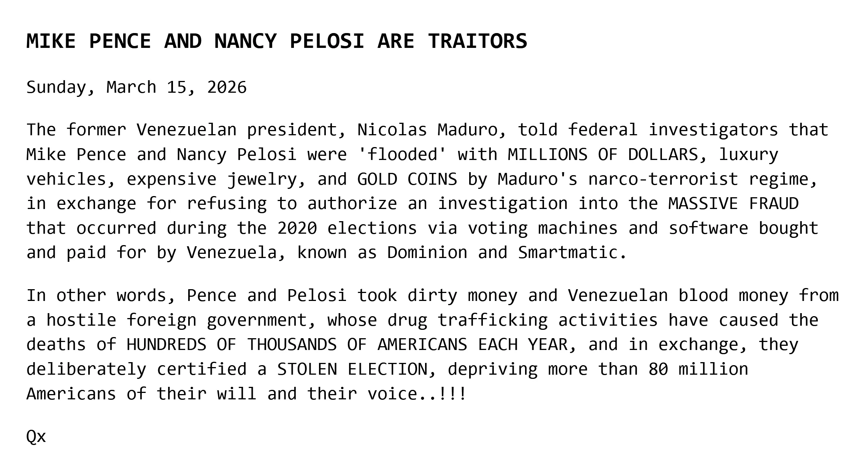
Task: Click the phrase MASSIVE FRAUD
Action: click(x=733, y=203)
